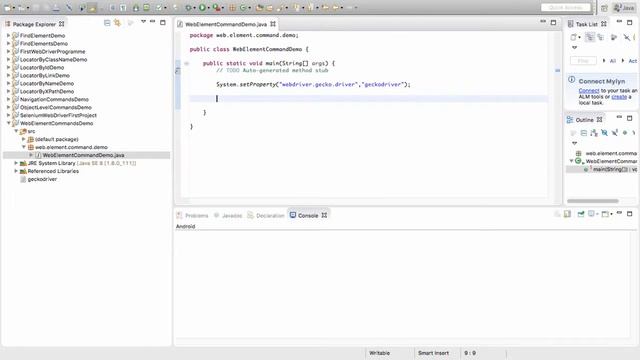This screenshot has width=640, height=360.
Task: Click Link with Editor icon in Package Explorer
Action: [118, 23]
